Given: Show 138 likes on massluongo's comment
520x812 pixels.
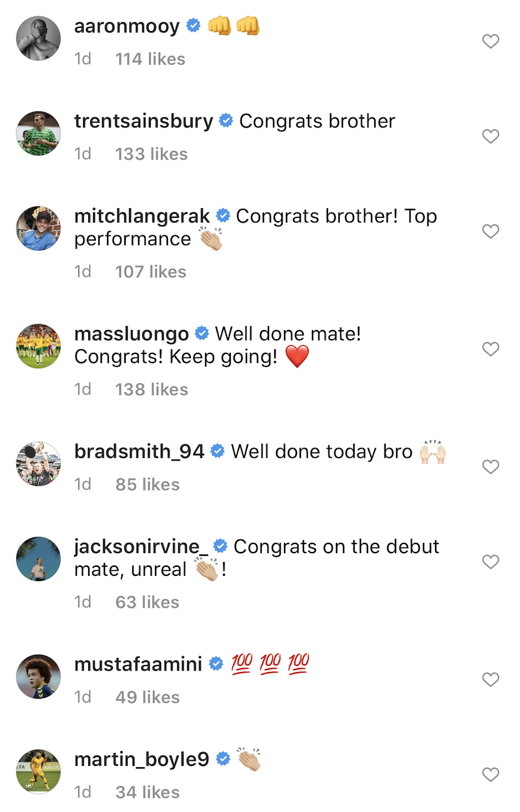Looking at the screenshot, I should [152, 389].
